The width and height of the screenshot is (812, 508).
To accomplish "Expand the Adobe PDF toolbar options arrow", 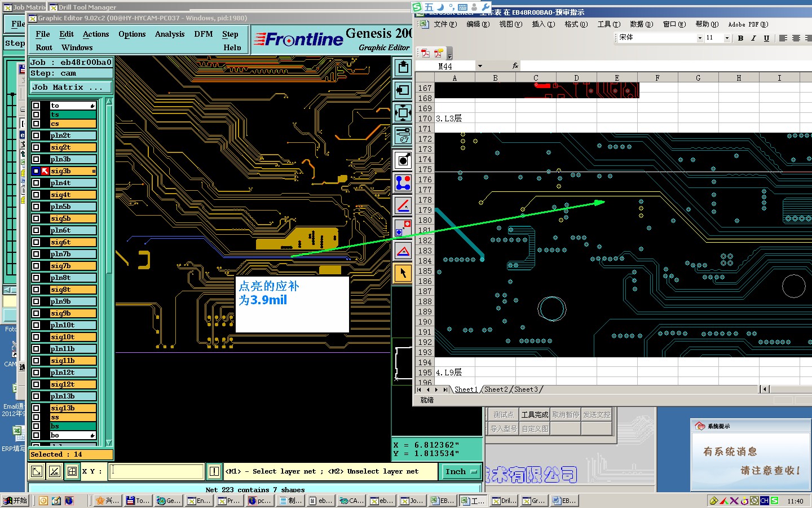I will pos(449,54).
